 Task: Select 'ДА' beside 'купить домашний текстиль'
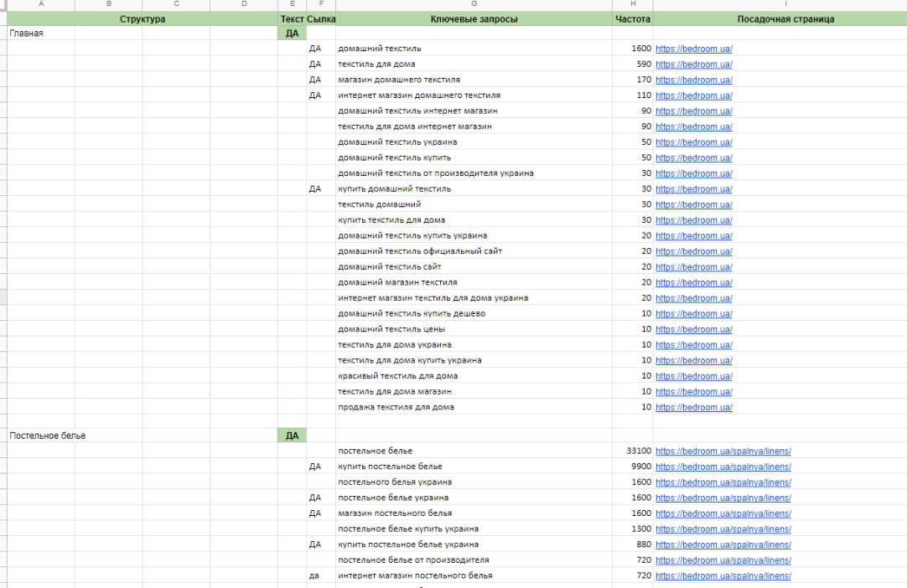pyautogui.click(x=321, y=188)
